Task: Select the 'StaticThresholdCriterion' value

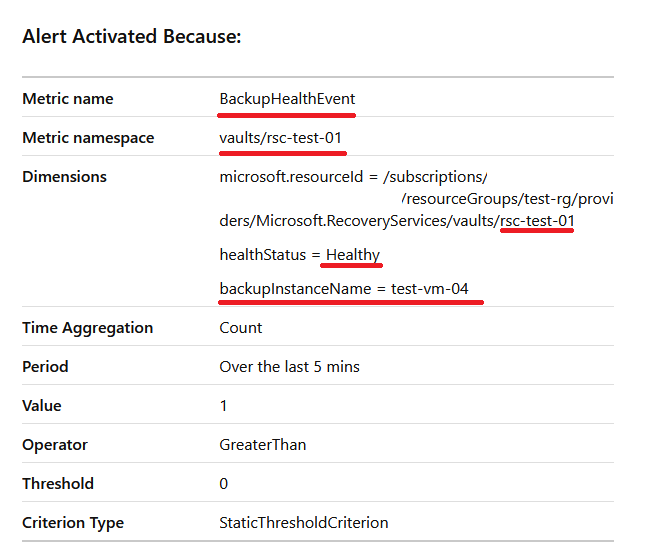Action: (304, 523)
